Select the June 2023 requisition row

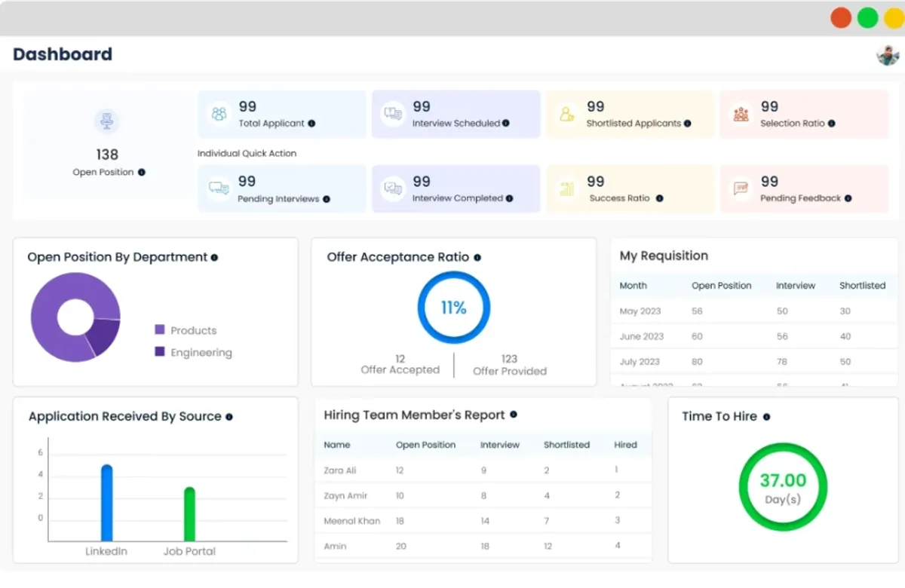pos(754,336)
